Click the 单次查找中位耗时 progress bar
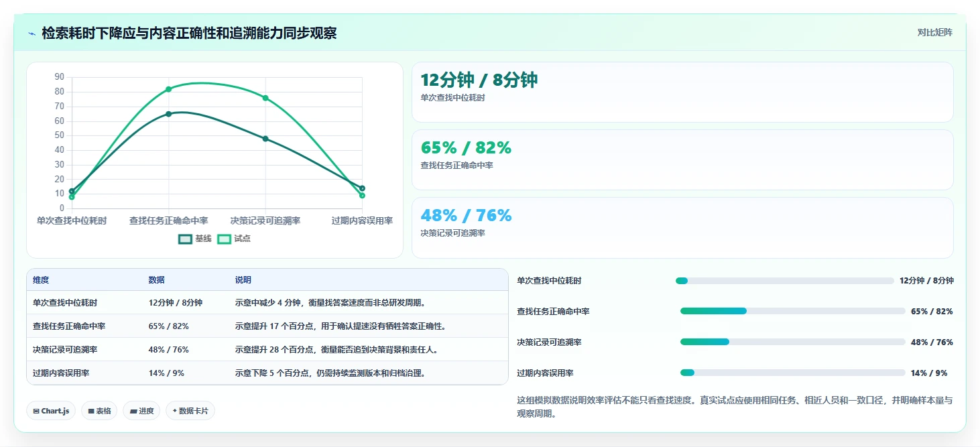 coord(785,281)
